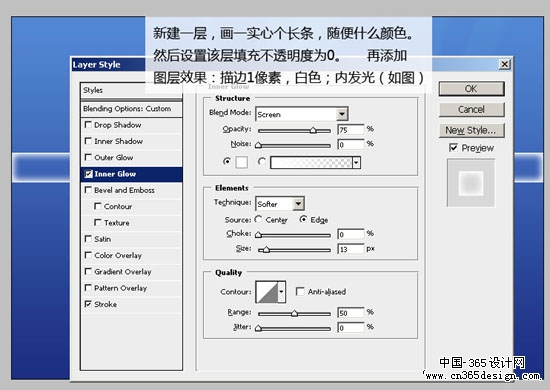550x390 pixels.
Task: Select the gradient glow radio button
Action: (x=261, y=161)
